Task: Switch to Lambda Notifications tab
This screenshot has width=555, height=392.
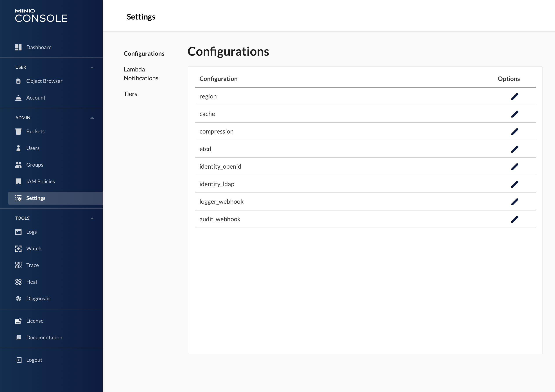Action: (141, 74)
